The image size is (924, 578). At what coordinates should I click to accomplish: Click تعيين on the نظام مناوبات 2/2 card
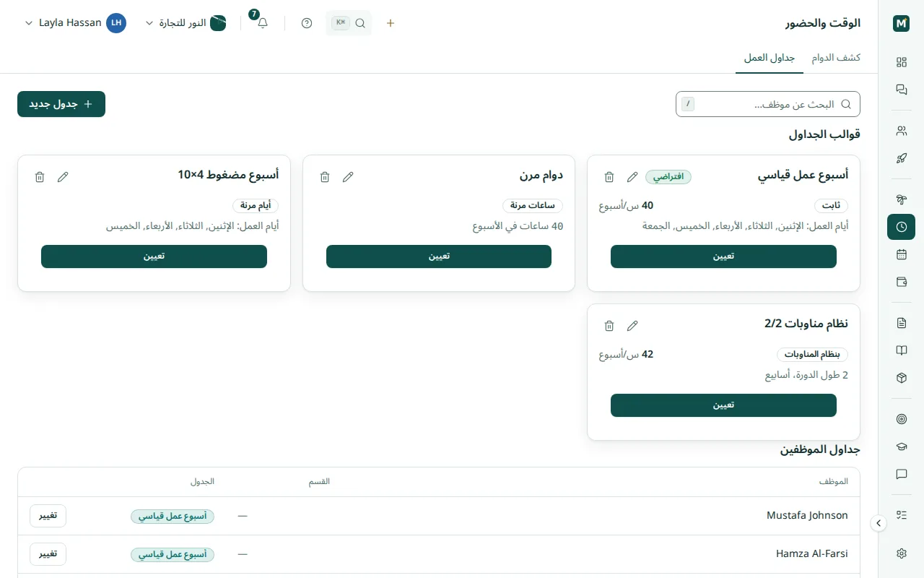[723, 405]
